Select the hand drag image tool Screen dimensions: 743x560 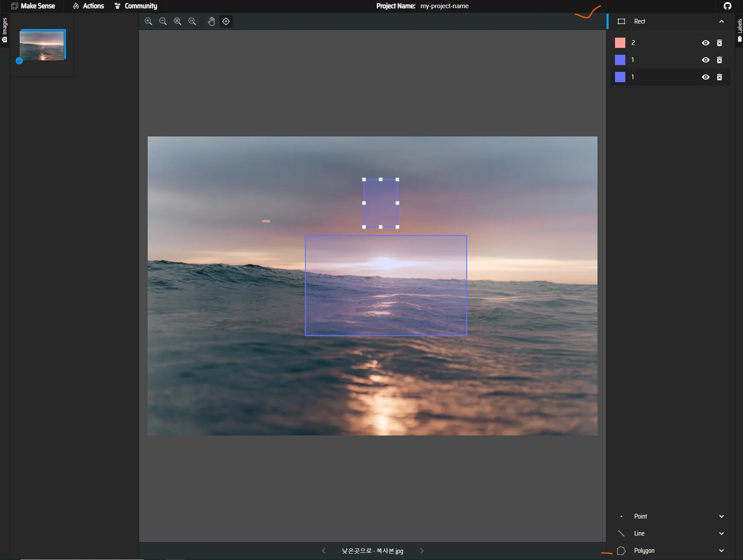211,21
